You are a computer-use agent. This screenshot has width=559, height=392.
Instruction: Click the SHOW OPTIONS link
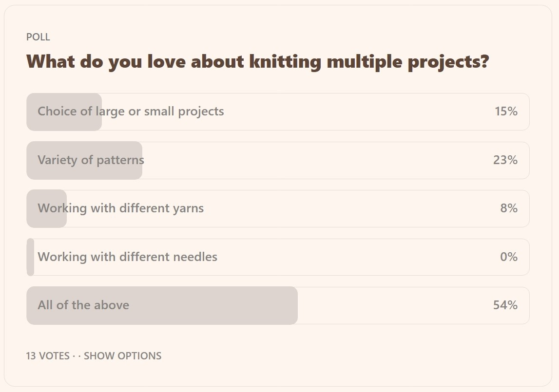click(x=122, y=355)
